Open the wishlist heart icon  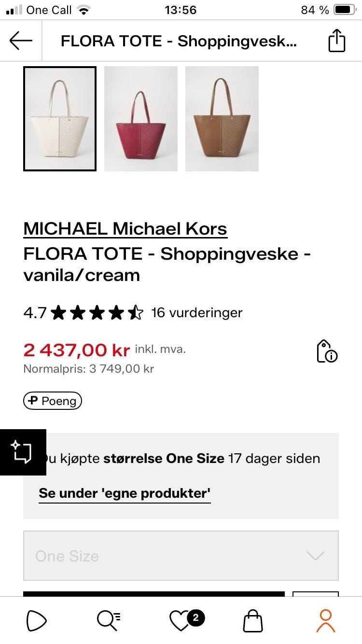pos(181,621)
